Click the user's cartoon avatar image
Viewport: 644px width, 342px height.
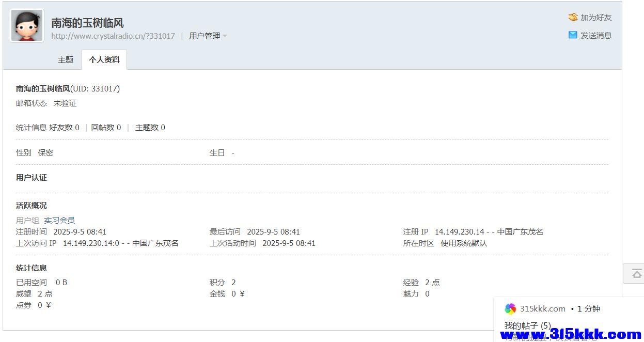27,25
